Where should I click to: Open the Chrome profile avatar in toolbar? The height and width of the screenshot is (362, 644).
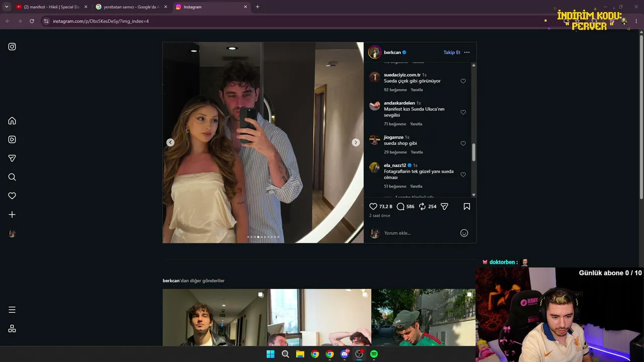tap(624, 21)
